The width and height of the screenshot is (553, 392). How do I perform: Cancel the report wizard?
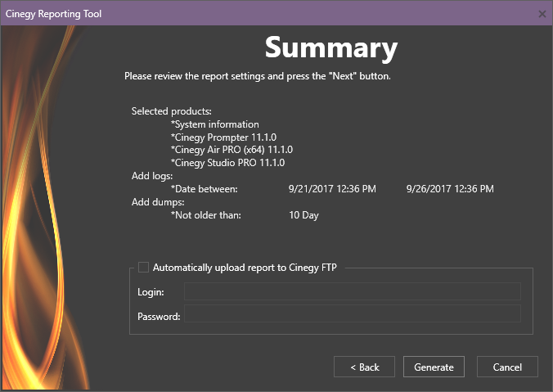coord(507,367)
